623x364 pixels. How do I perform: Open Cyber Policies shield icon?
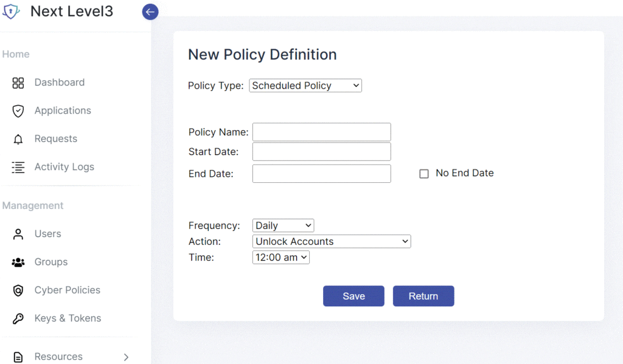pos(18,290)
